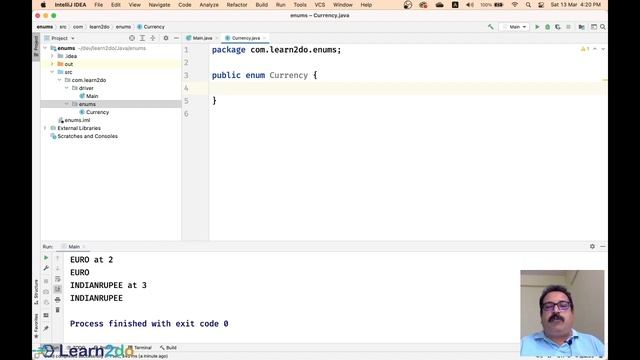Image resolution: width=640 pixels, height=360 pixels.
Task: Click Expand All in Project panel header
Action: [142, 38]
